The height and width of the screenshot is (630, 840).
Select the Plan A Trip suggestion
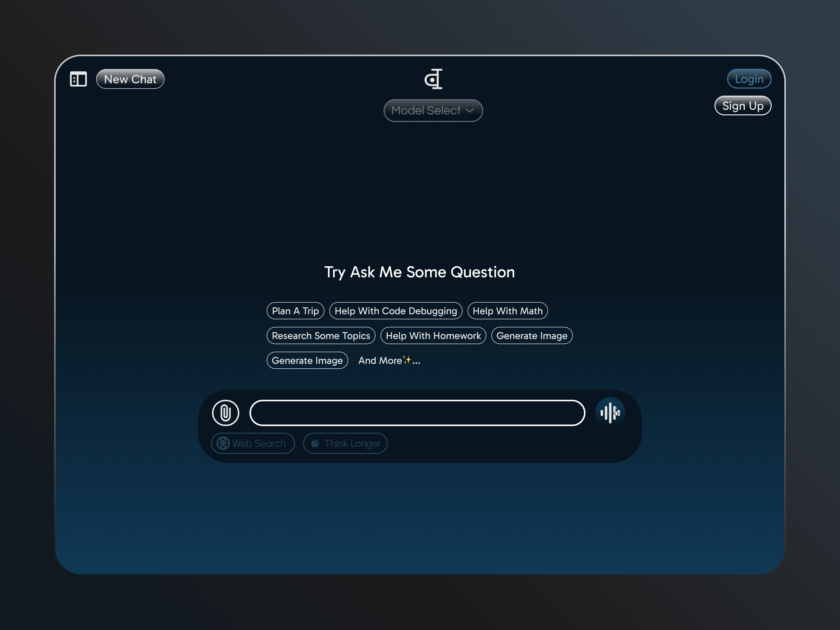coord(296,311)
